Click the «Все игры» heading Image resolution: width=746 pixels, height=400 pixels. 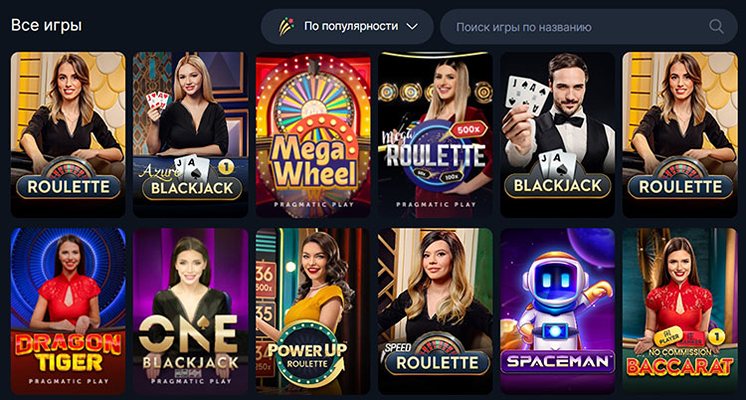point(46,25)
